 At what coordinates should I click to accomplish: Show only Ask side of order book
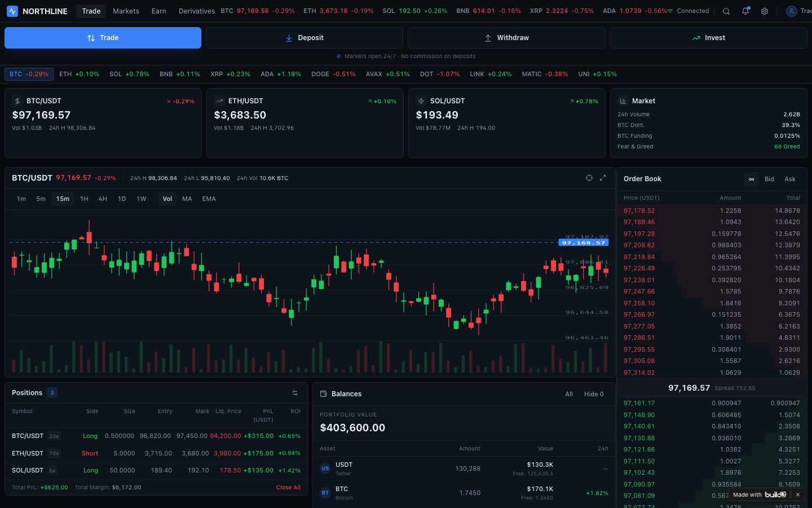coord(790,179)
